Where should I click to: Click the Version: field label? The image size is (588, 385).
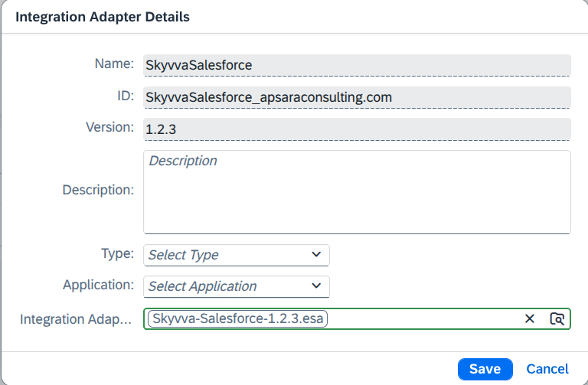pyautogui.click(x=109, y=127)
